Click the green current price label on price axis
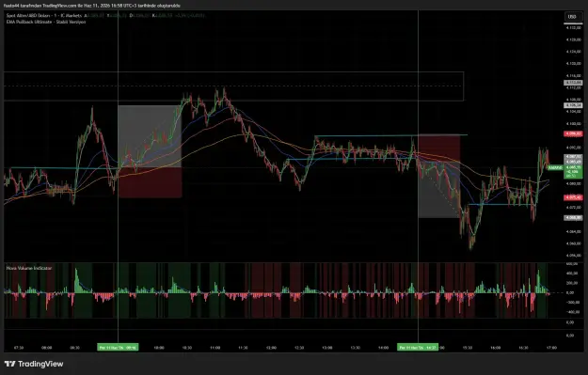 point(573,171)
